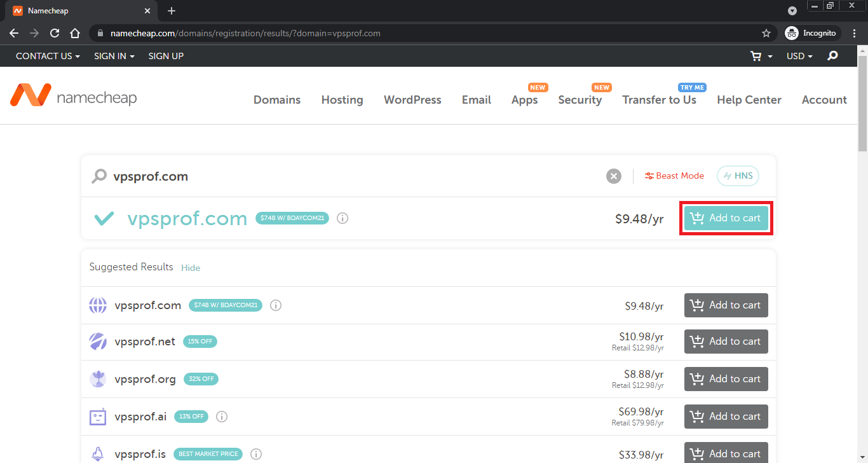Image resolution: width=868 pixels, height=463 pixels.
Task: Expand the Sign In dropdown
Action: (114, 56)
